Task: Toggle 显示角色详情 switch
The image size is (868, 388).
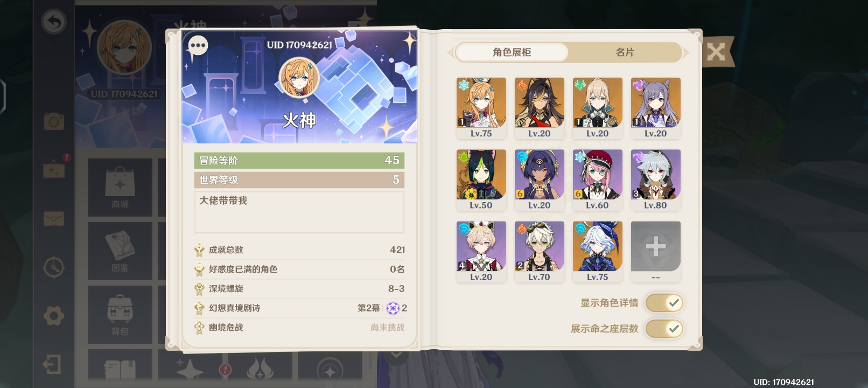Action: pyautogui.click(x=664, y=303)
